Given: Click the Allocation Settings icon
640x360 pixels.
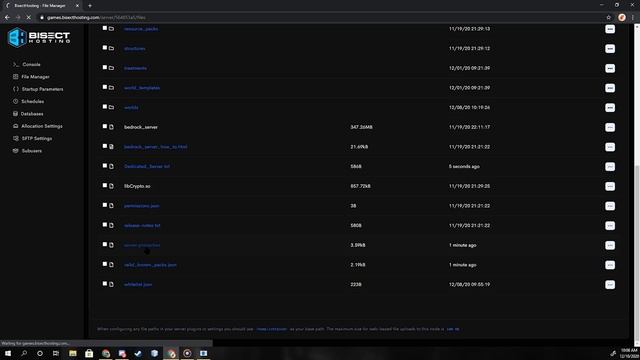Looking at the screenshot, I should click(x=16, y=126).
